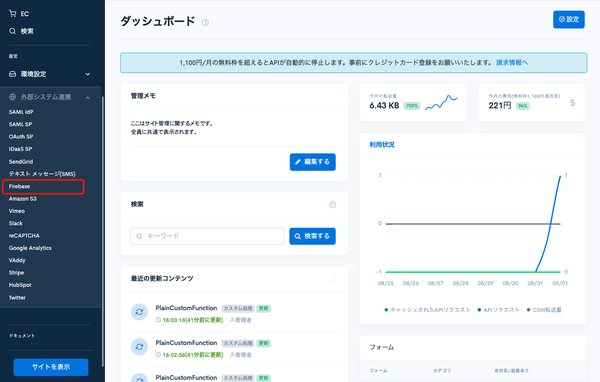Focus the キーワード search field

pyautogui.click(x=207, y=236)
